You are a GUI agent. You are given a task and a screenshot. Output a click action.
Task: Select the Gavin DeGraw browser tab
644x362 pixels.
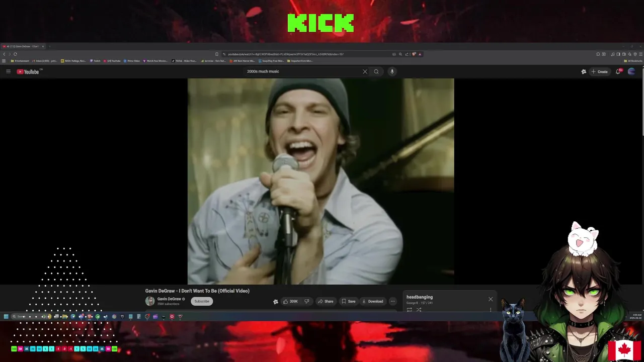(x=23, y=46)
